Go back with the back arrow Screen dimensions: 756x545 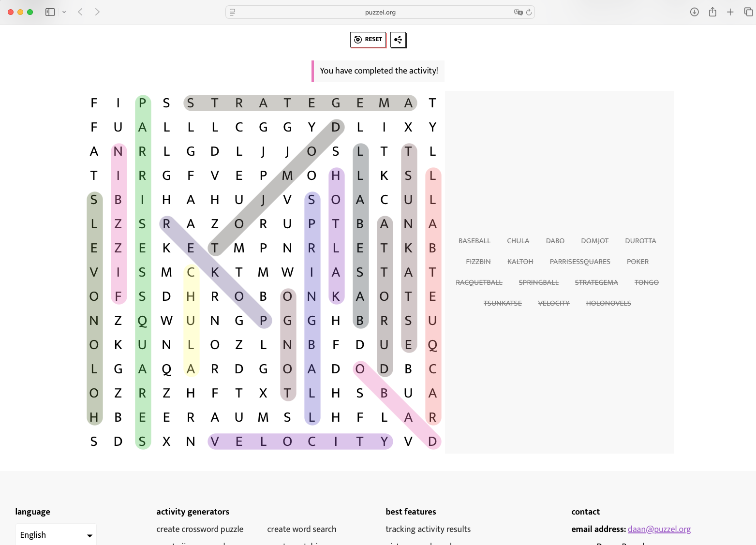pyautogui.click(x=80, y=12)
